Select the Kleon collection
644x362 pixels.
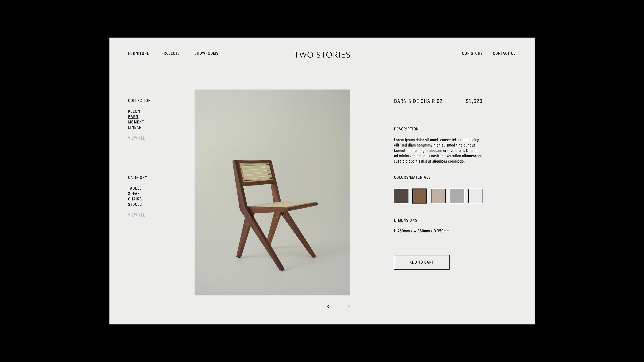point(134,112)
